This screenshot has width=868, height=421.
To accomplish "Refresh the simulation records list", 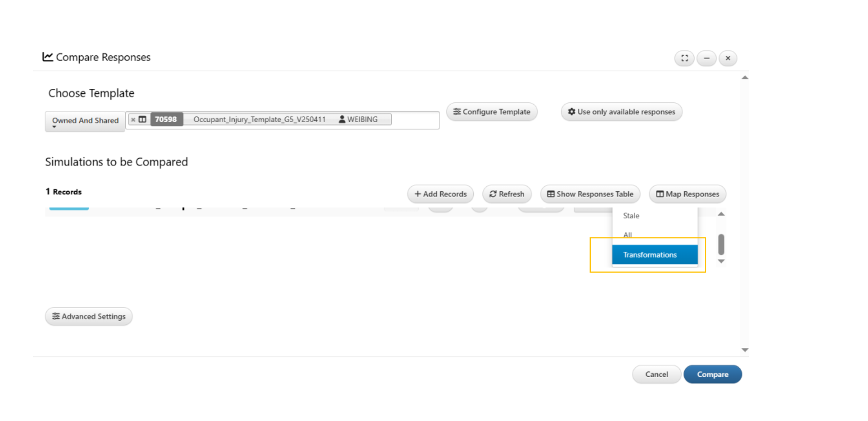I will click(x=506, y=194).
